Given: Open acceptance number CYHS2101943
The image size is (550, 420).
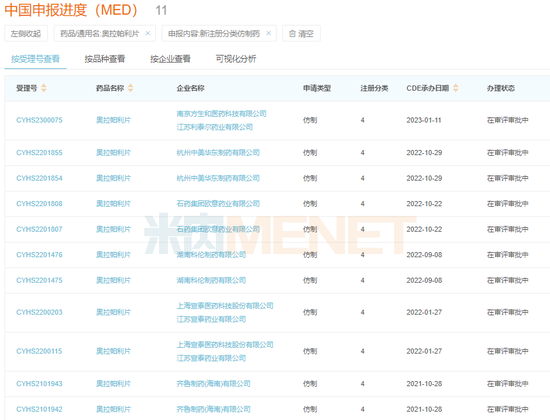Looking at the screenshot, I should click(39, 384).
